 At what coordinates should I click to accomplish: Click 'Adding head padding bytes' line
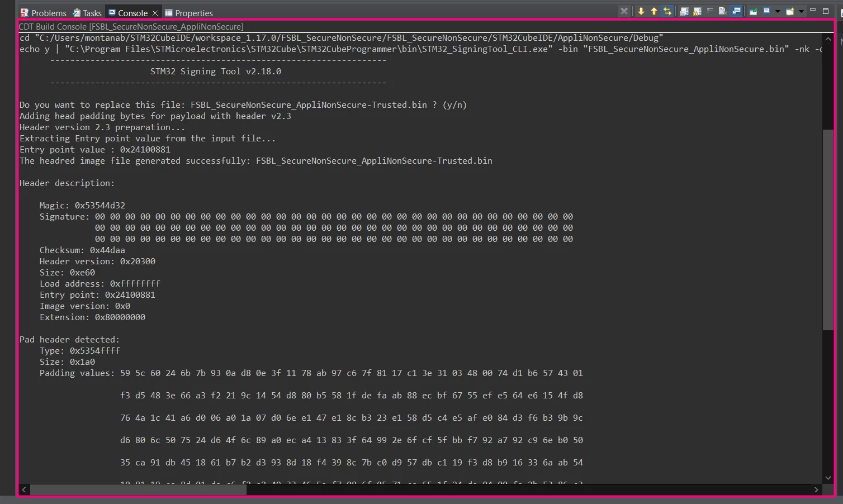(155, 116)
